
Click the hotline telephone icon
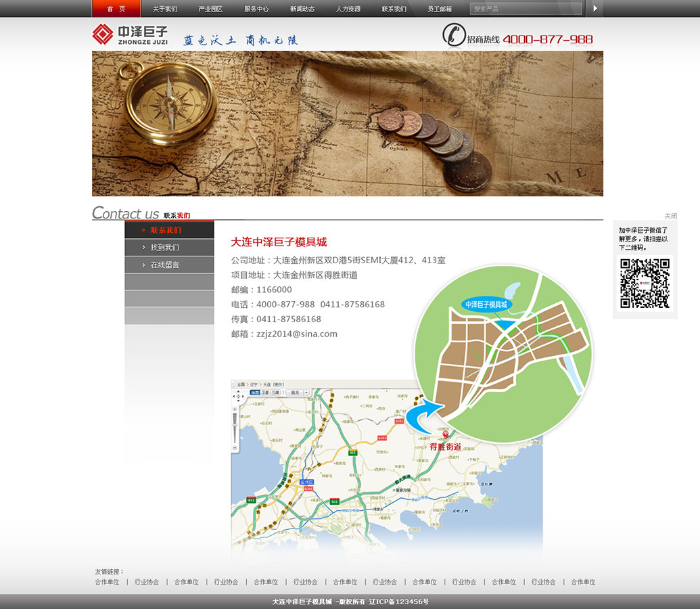tap(454, 35)
